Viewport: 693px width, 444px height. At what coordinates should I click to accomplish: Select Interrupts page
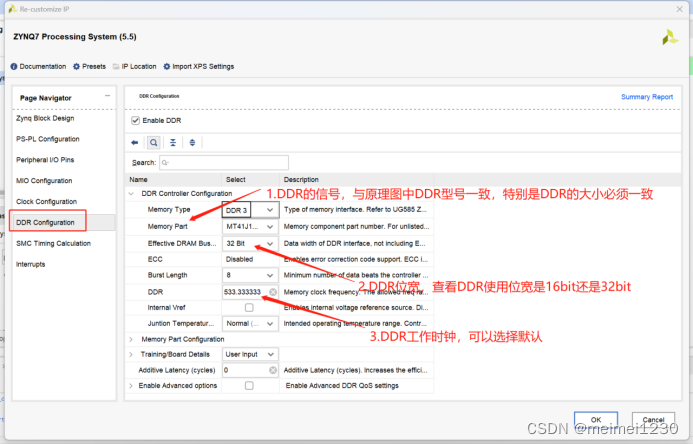point(30,264)
